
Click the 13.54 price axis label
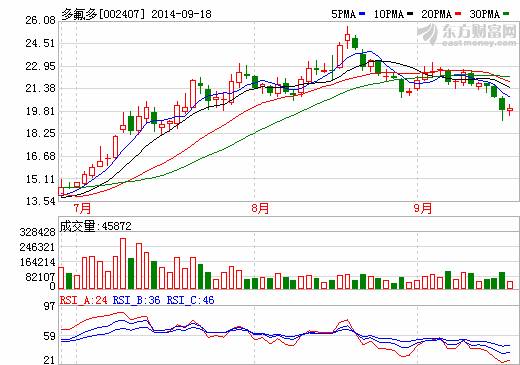(x=40, y=201)
